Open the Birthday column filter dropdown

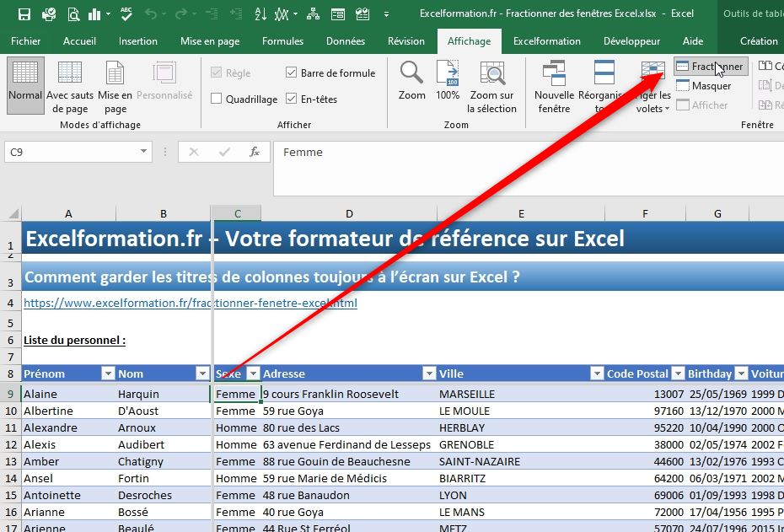coord(742,373)
